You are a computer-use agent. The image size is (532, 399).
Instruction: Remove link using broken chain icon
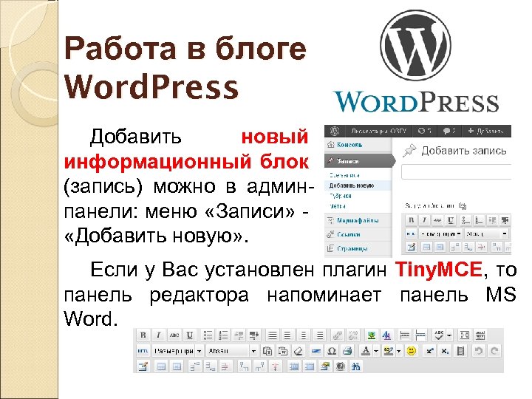(353, 335)
